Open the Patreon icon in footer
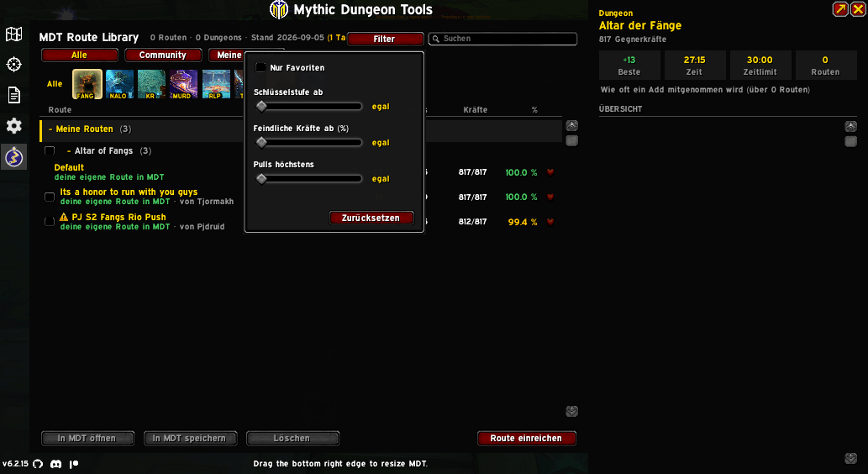 [74, 464]
